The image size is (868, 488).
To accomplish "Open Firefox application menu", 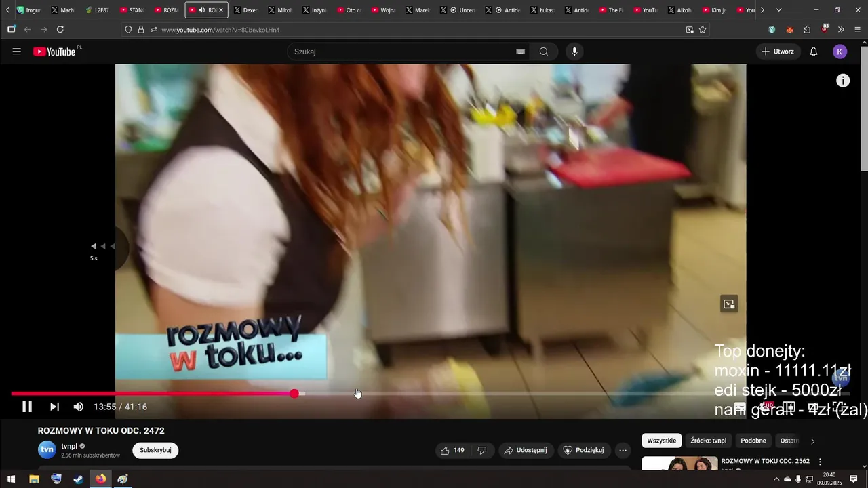I will (858, 30).
